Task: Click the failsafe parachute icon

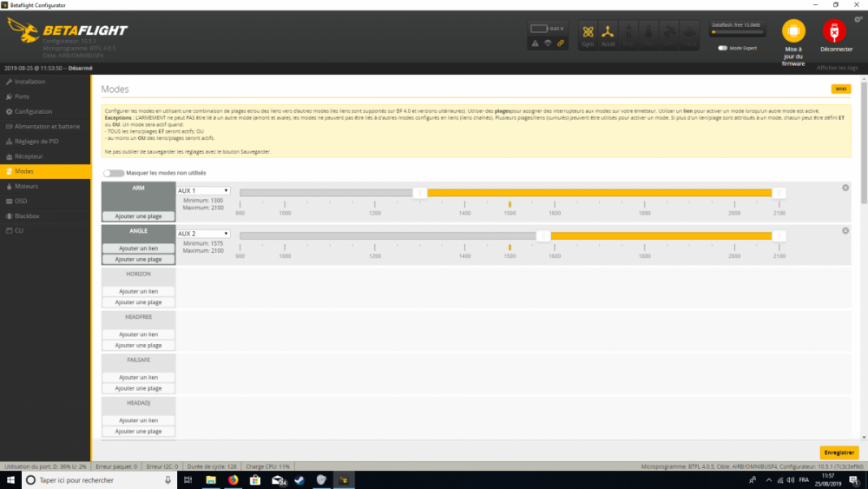Action: pos(548,43)
